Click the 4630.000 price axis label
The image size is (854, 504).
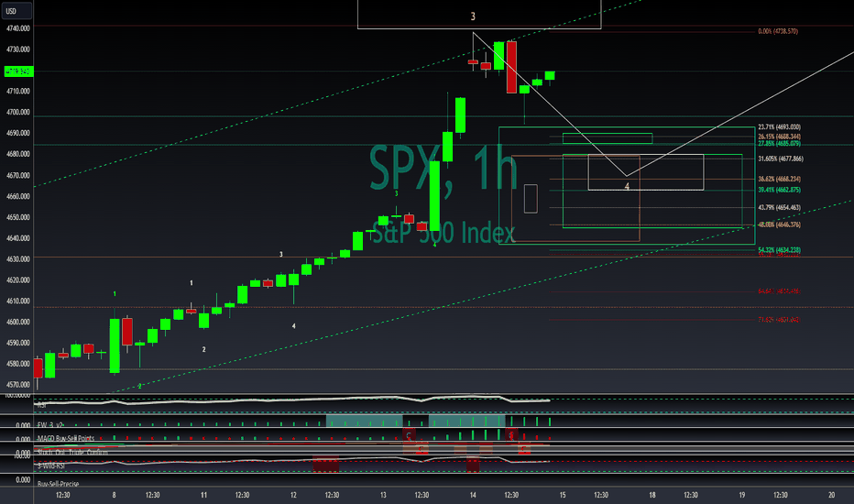tap(18, 259)
